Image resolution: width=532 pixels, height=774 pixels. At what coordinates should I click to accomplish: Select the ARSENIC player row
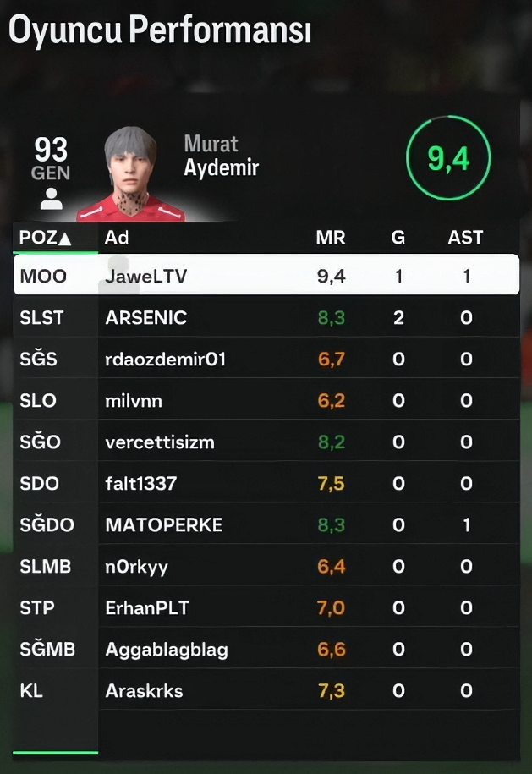click(x=266, y=317)
